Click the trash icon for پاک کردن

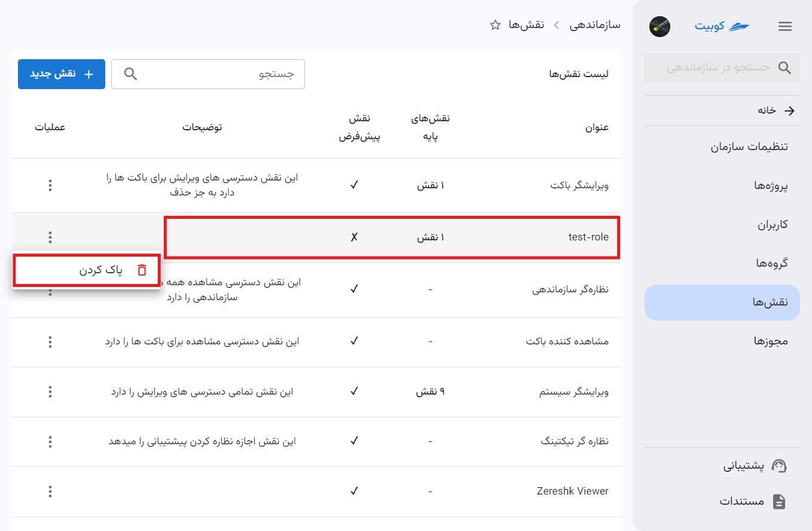pos(142,270)
